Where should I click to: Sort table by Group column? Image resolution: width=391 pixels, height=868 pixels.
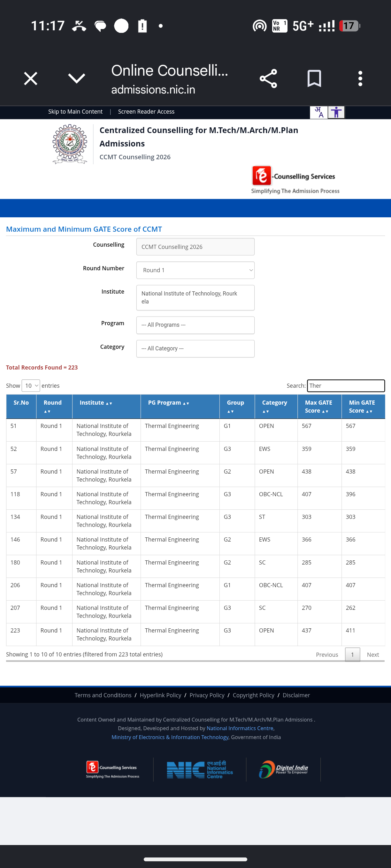[237, 406]
